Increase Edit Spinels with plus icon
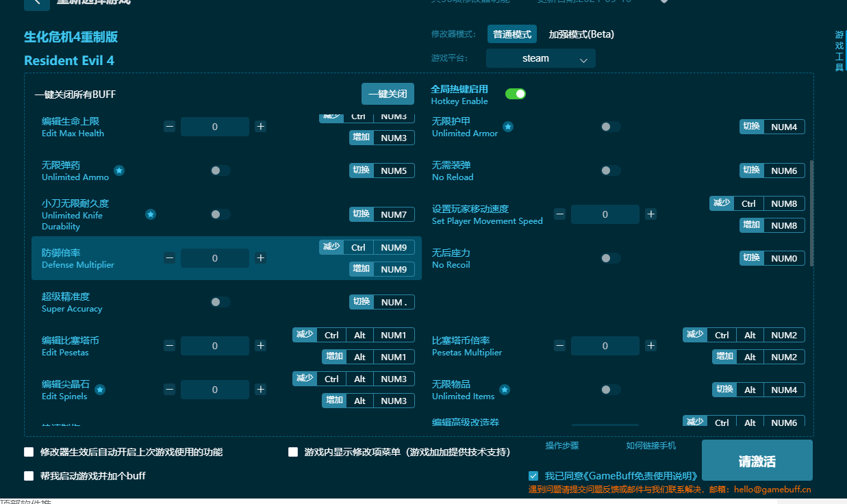 coord(260,390)
